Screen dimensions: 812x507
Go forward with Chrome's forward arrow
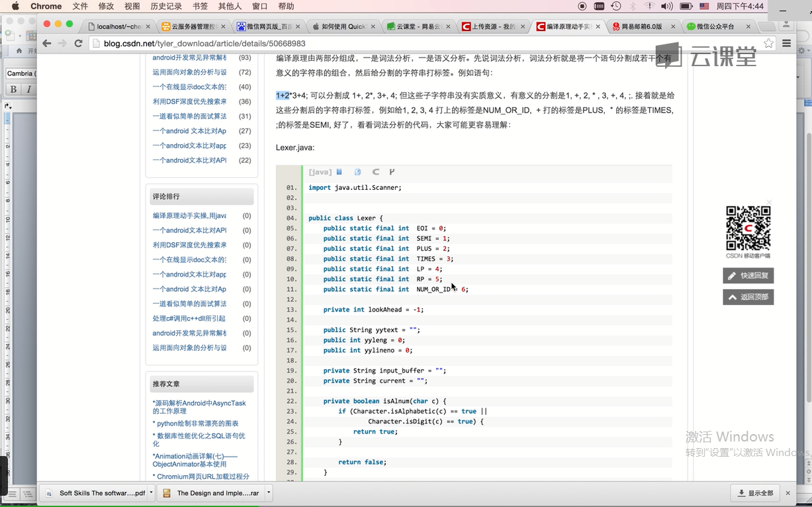pyautogui.click(x=62, y=44)
